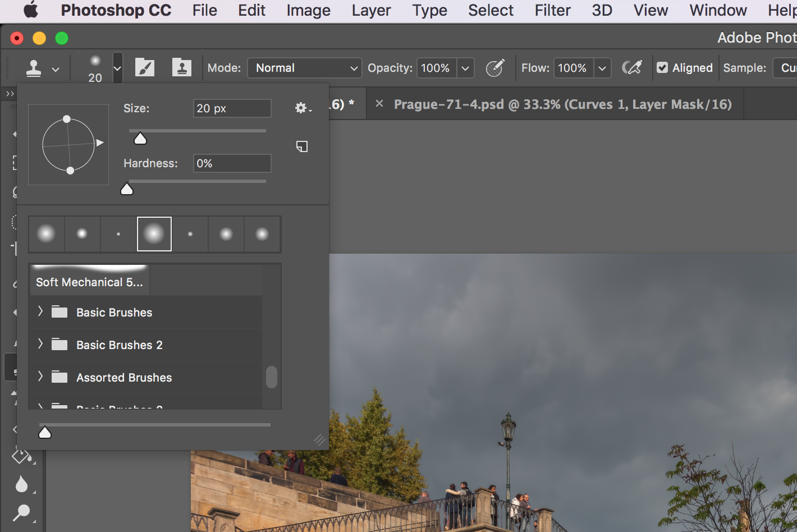
Task: Switch to the Prague-71-4.psd document tab
Action: click(563, 104)
